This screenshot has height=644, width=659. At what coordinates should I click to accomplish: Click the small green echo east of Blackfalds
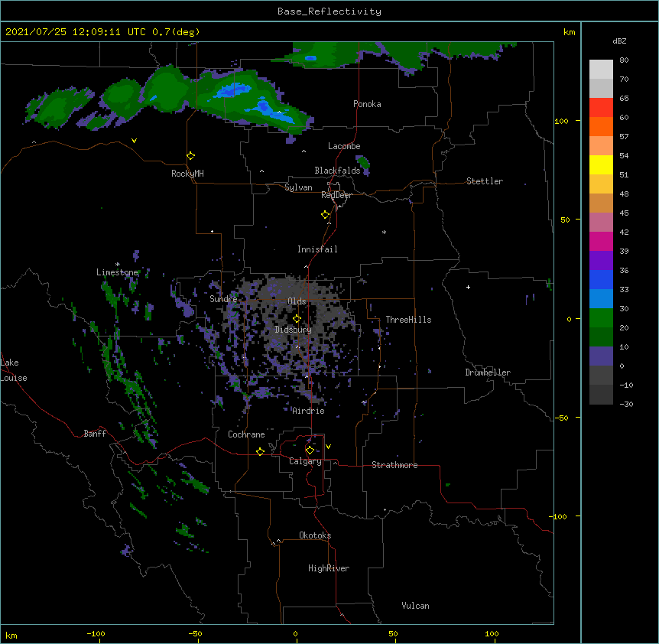pos(362,162)
